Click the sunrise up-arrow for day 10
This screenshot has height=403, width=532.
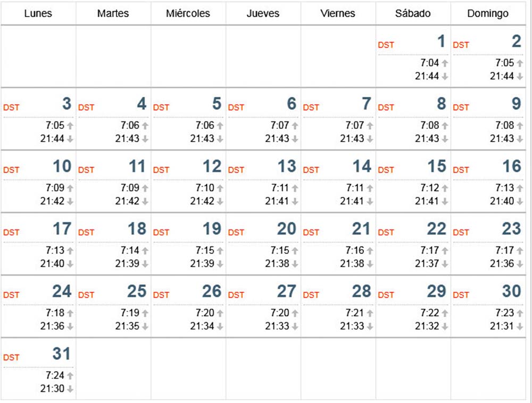[x=70, y=188]
